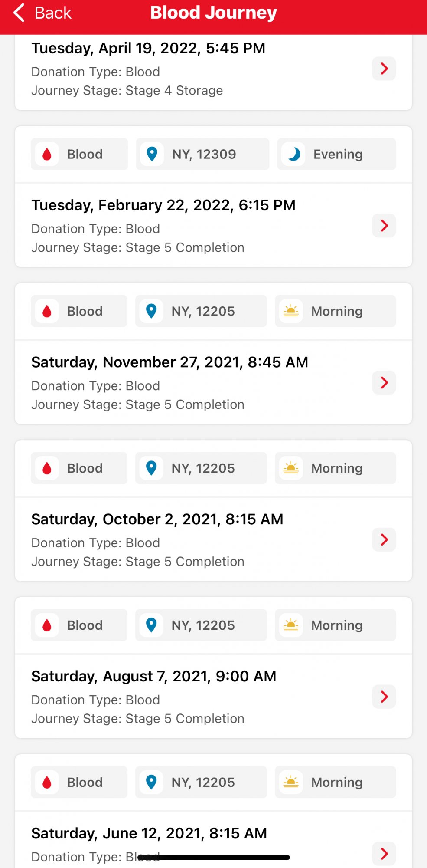Tap the NY, 12309 location tag
Viewport: 427px width, 868px height.
coord(204,154)
